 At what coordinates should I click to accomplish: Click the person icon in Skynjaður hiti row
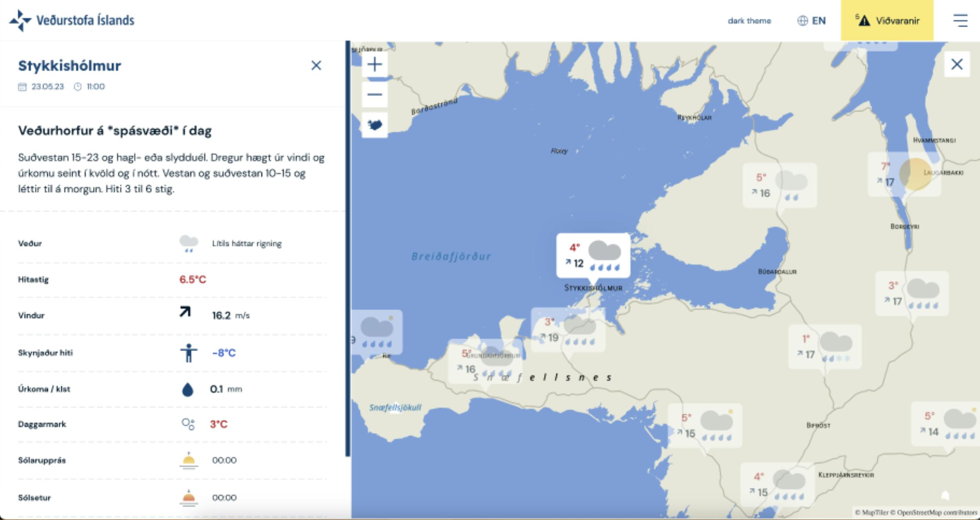point(188,353)
